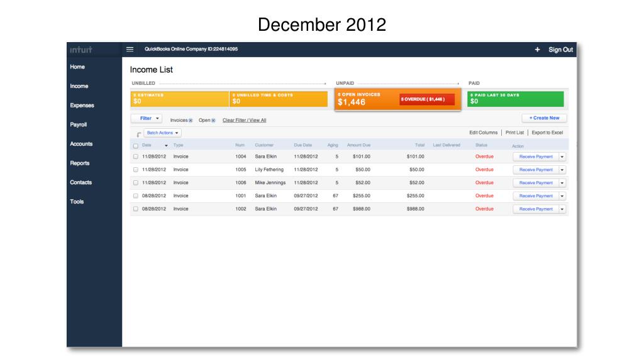This screenshot has height=362, width=644.
Task: Click customer Lily Fethering
Action: 269,170
